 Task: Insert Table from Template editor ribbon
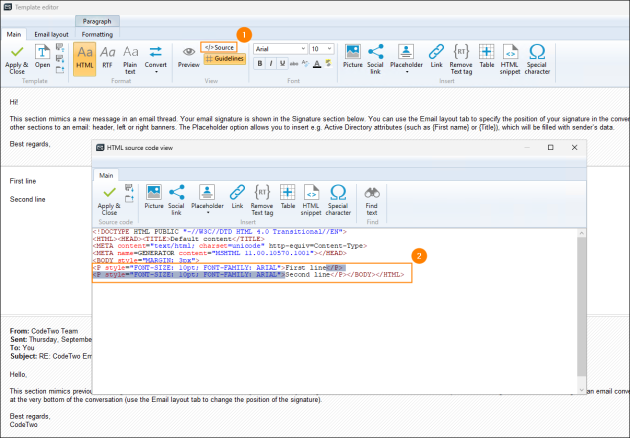(487, 56)
